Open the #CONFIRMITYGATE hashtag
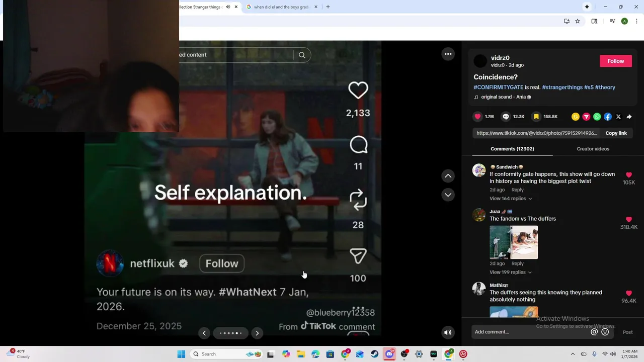The image size is (644, 362). click(498, 87)
